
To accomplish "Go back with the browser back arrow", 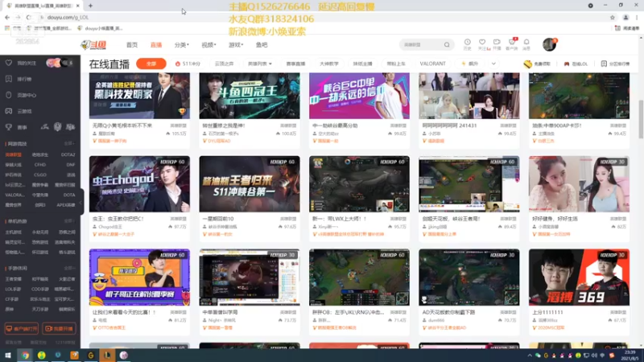I will pos(7,17).
